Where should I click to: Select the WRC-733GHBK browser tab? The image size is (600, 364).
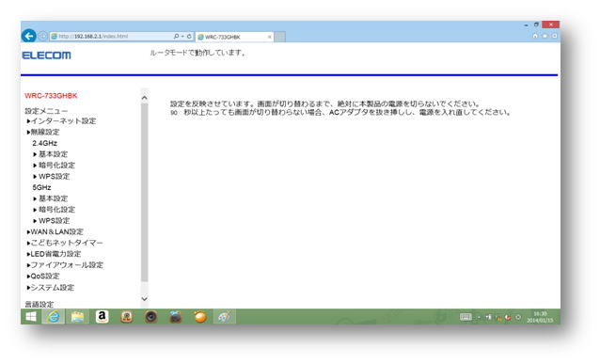[233, 37]
